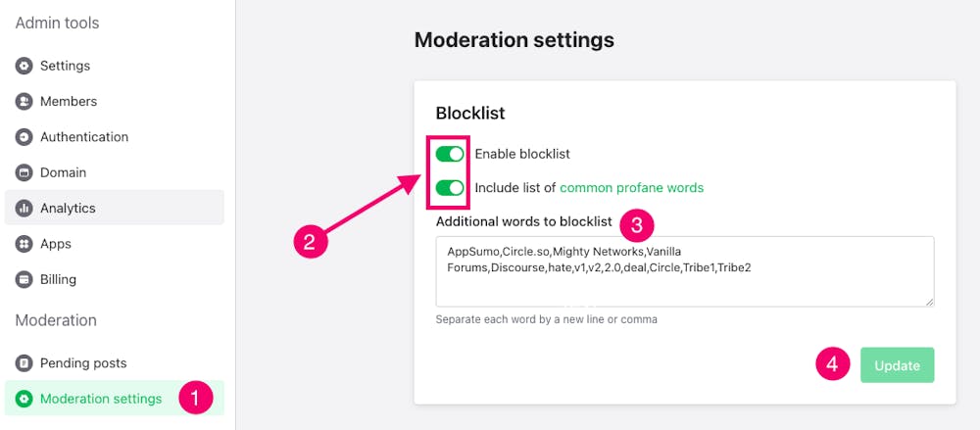Click the green Moderation settings icon
The width and height of the screenshot is (980, 430).
pos(24,399)
